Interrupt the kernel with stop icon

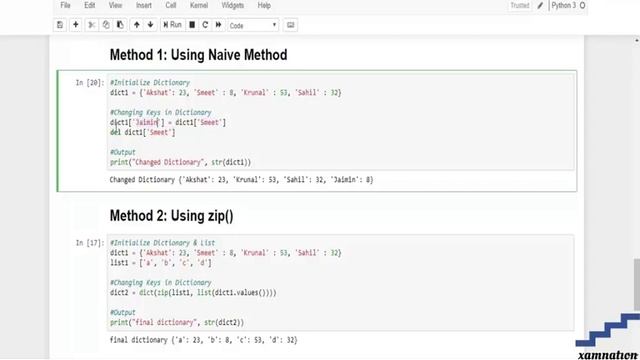coord(192,25)
